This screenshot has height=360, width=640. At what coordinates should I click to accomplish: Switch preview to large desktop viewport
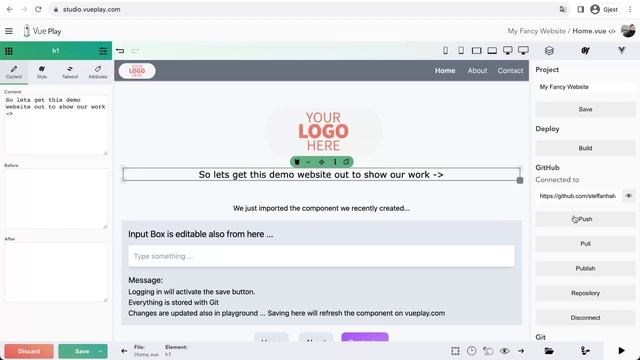pos(523,51)
